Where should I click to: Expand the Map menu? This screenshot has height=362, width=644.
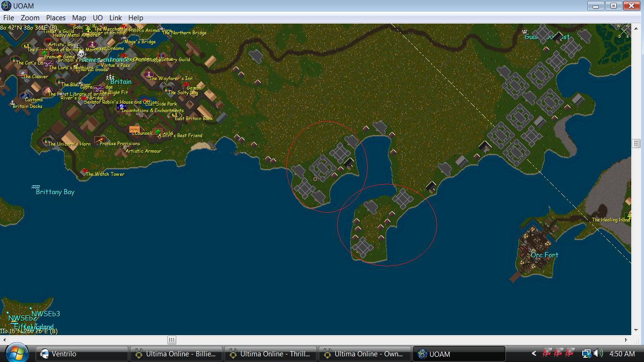pos(79,18)
